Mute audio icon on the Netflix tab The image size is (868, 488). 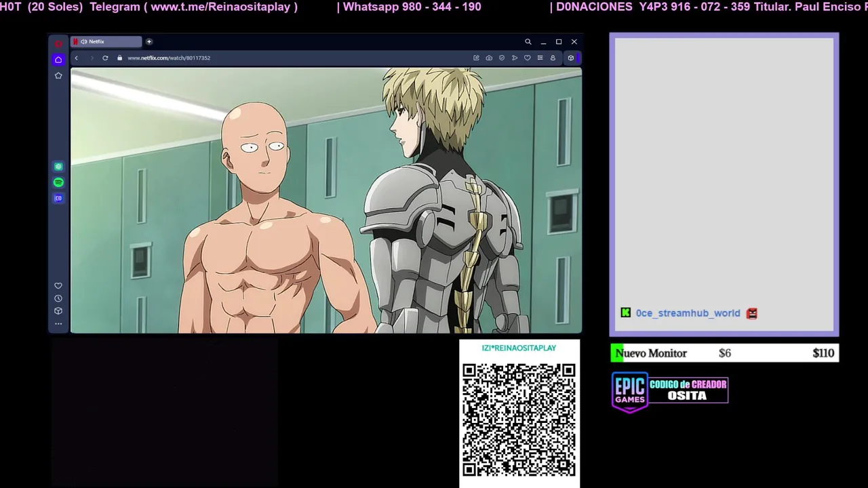pos(84,41)
